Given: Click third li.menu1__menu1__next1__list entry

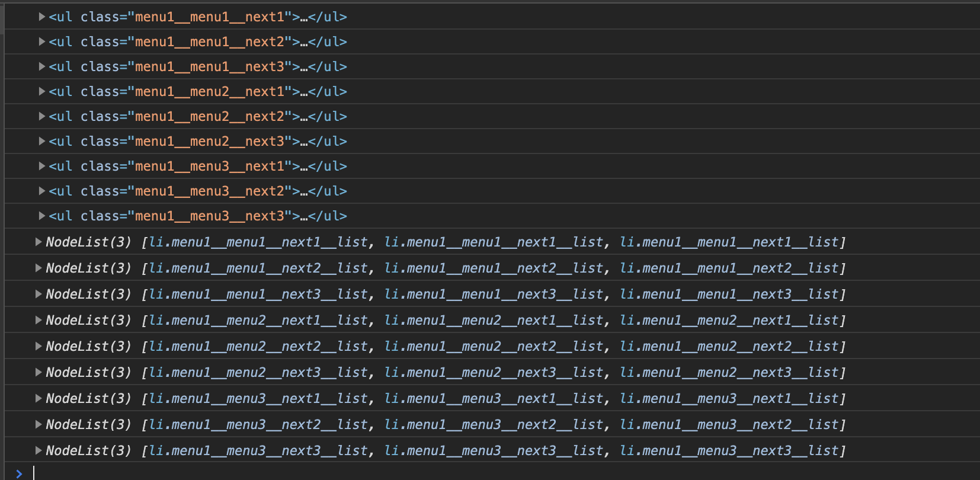Looking at the screenshot, I should (x=729, y=242).
